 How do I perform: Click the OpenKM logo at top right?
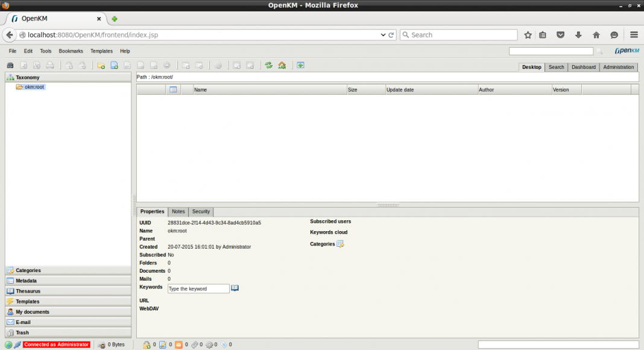[x=627, y=51]
